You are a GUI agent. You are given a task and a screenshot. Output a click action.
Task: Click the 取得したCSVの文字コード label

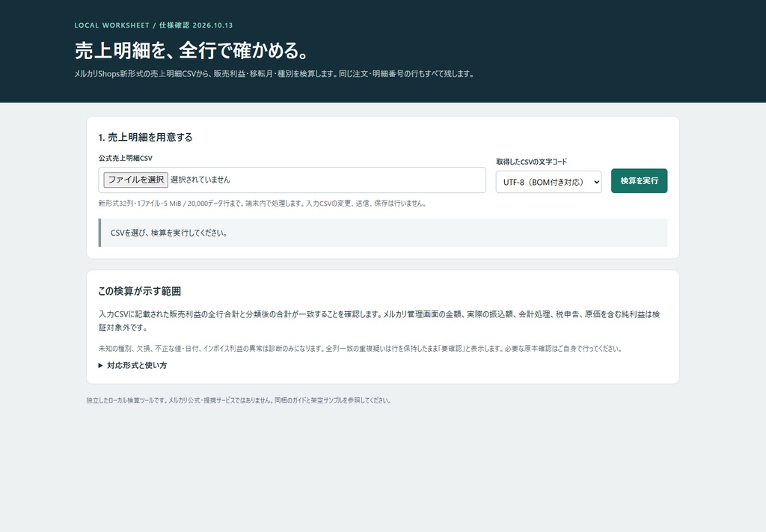(532, 162)
